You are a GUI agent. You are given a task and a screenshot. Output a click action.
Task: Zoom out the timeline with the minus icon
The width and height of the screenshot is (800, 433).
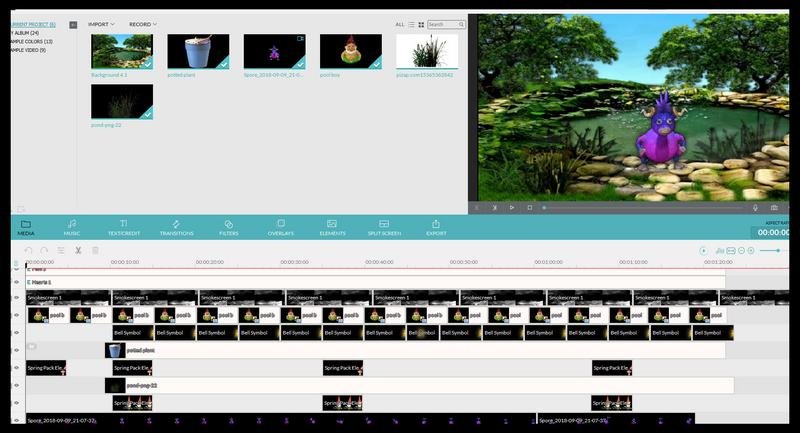(742, 250)
